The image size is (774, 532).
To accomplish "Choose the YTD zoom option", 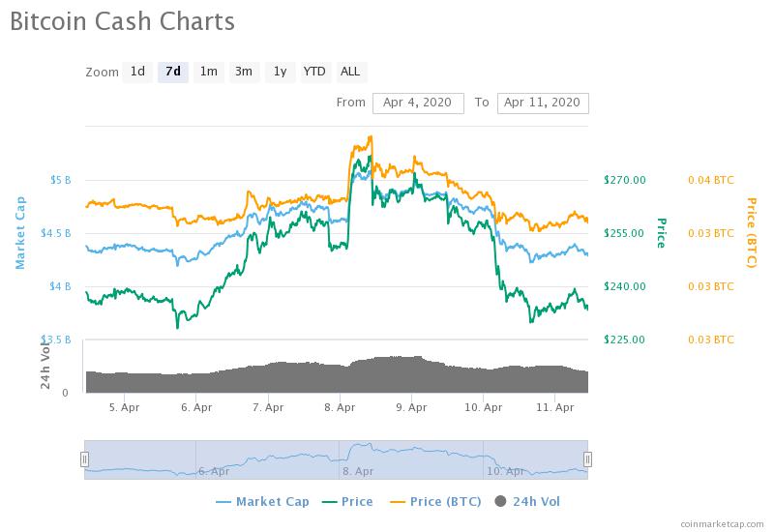I will (314, 72).
